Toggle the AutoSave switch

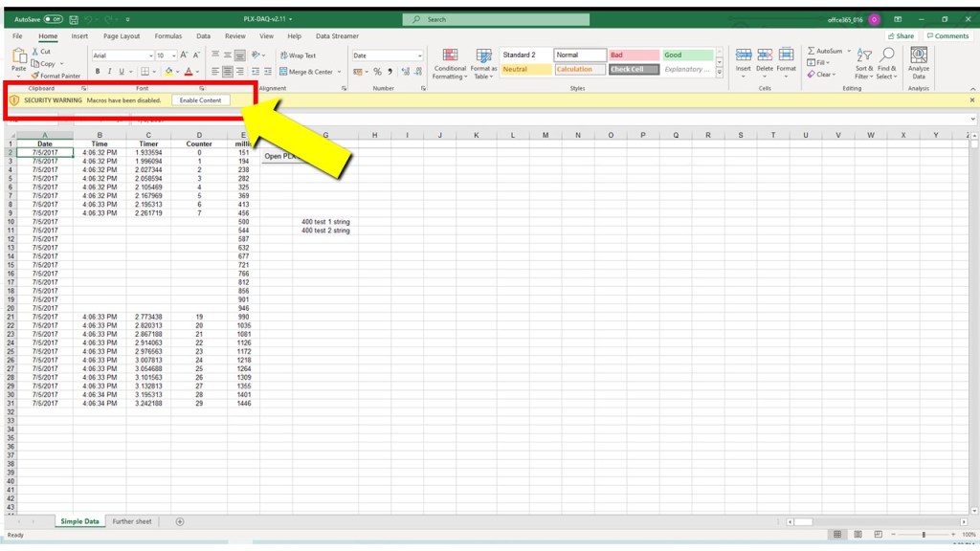(x=54, y=19)
